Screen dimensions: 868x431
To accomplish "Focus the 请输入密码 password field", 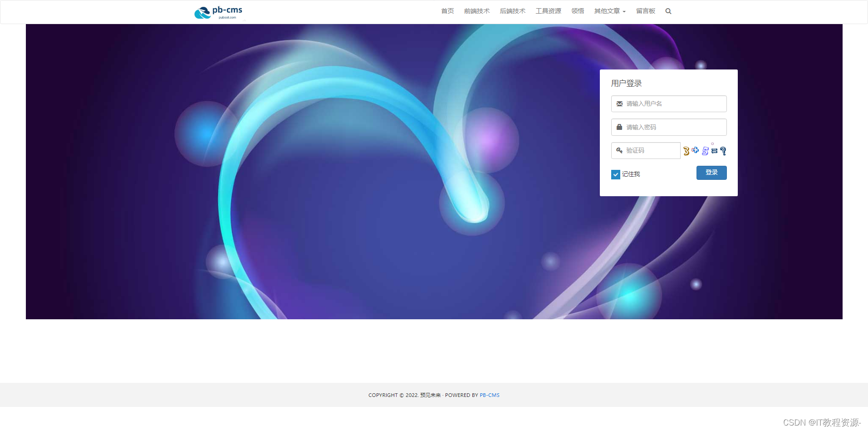I will 669,127.
